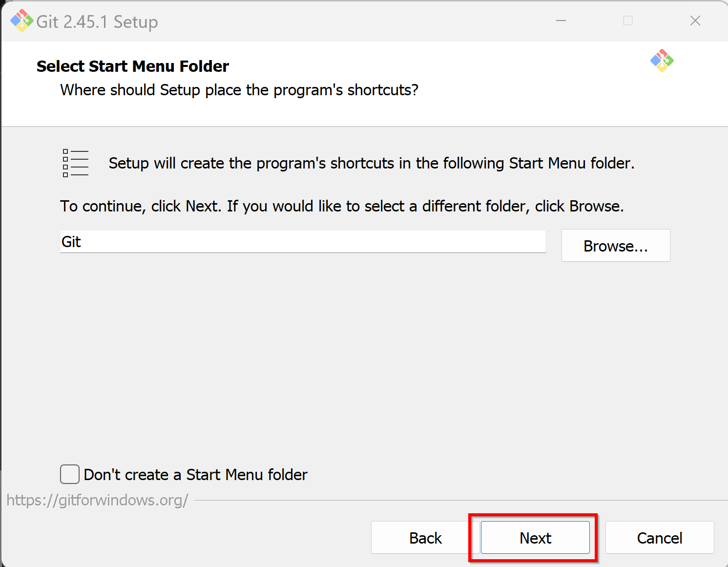Click the Git logo in the title bar
The width and height of the screenshot is (728, 567).
click(22, 21)
